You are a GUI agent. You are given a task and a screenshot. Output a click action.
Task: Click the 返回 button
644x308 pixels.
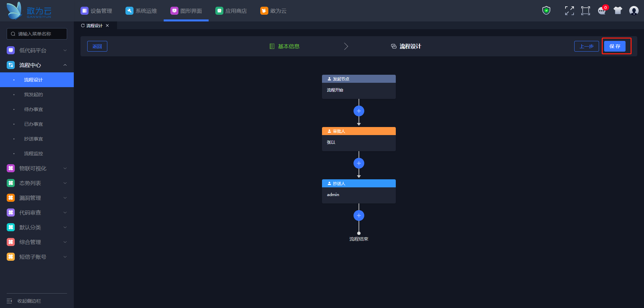click(x=97, y=46)
